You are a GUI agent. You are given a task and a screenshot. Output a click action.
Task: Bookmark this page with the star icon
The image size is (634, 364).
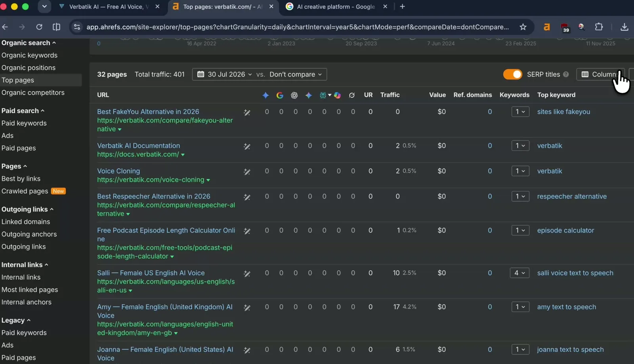523,27
